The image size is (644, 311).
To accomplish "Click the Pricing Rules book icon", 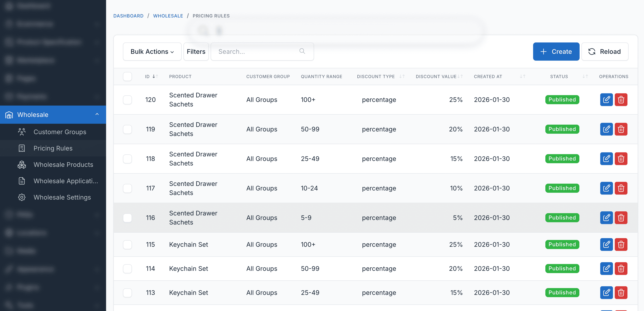I will coord(22,148).
